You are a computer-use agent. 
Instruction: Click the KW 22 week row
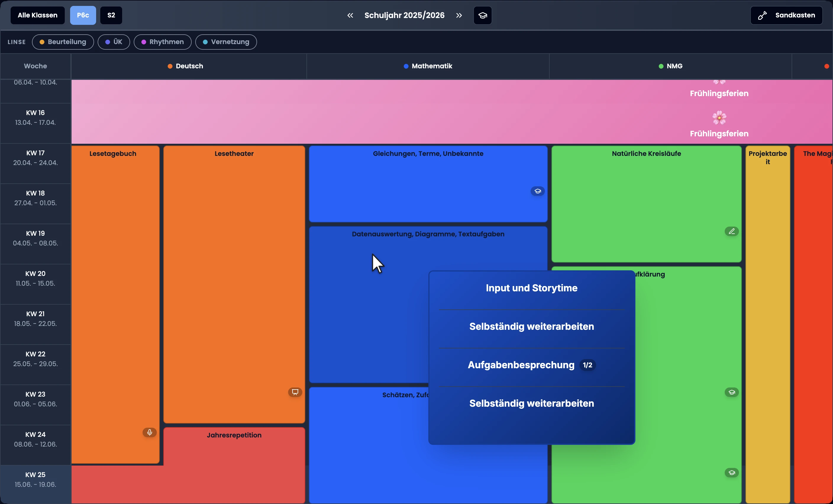[35, 365]
